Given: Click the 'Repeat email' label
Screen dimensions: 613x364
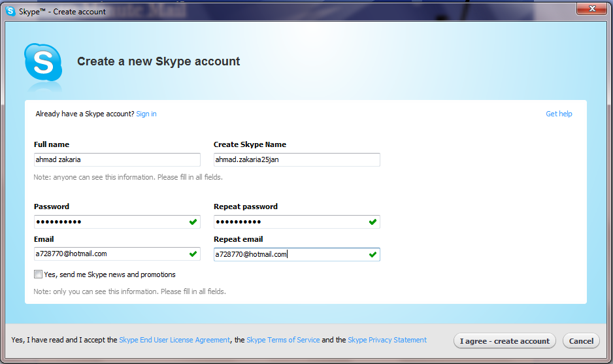Looking at the screenshot, I should point(238,239).
